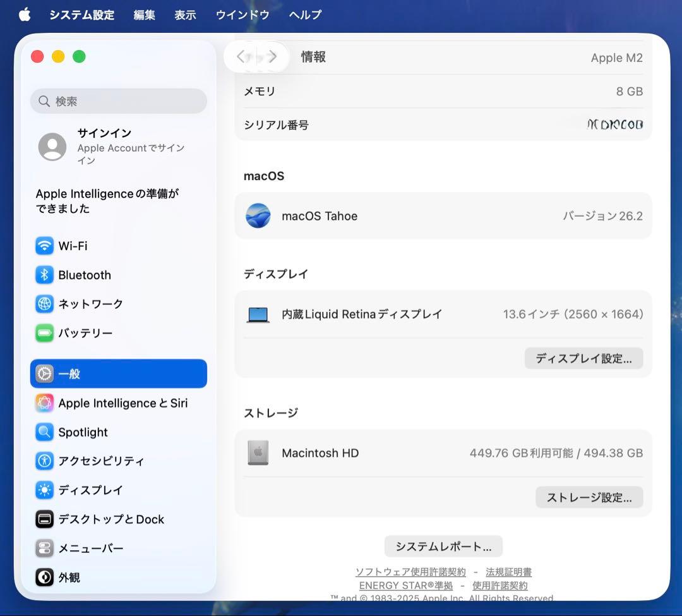This screenshot has height=616, width=682.
Task: Click the macOS Tahoe name text
Action: (x=320, y=216)
